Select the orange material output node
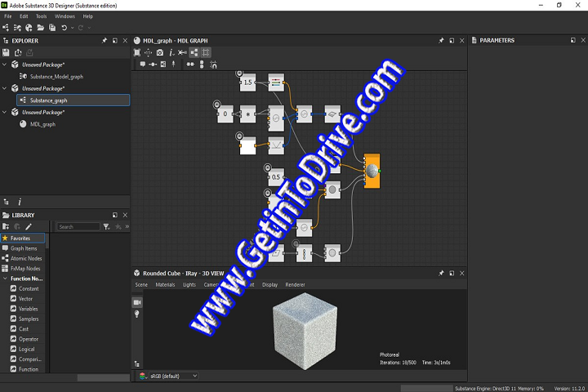This screenshot has width=588, height=392. click(x=372, y=171)
